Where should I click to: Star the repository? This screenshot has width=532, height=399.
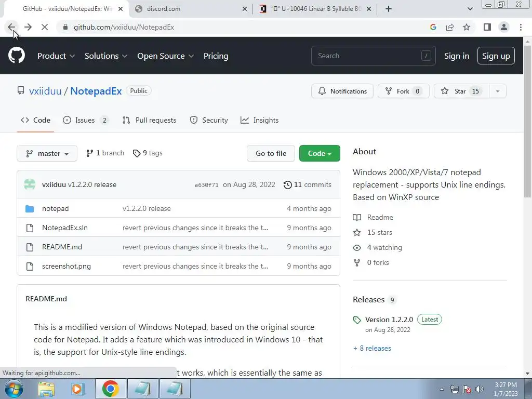tap(461, 91)
